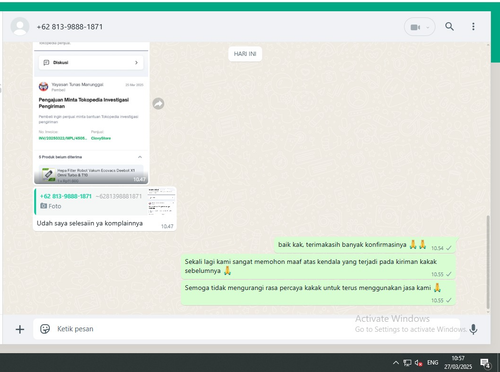Show hidden system tray icons

(x=396, y=363)
